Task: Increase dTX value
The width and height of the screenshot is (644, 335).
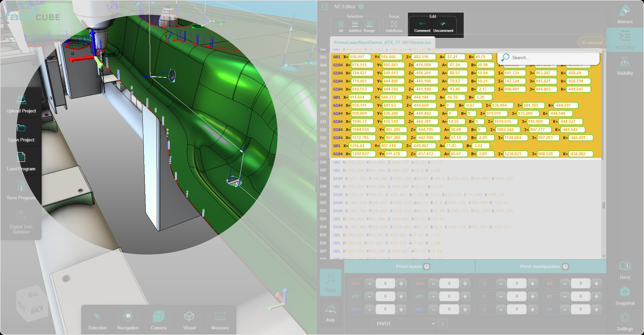Action: pos(401,284)
